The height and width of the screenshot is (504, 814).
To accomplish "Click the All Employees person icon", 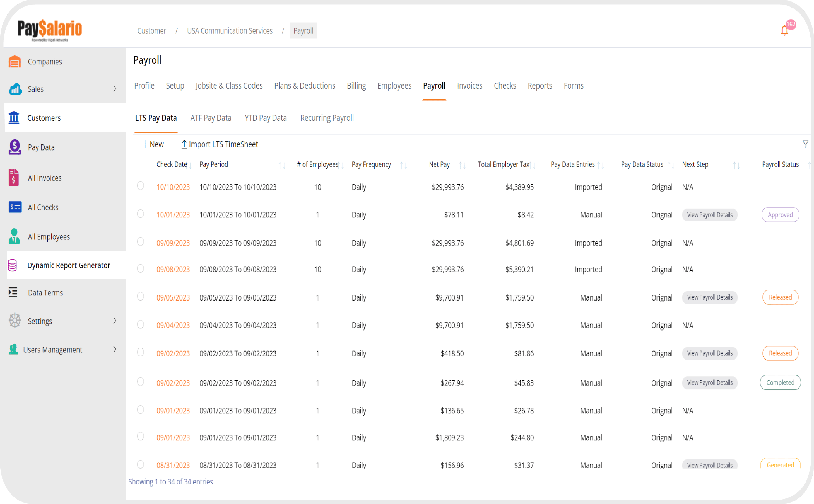I will click(x=14, y=236).
